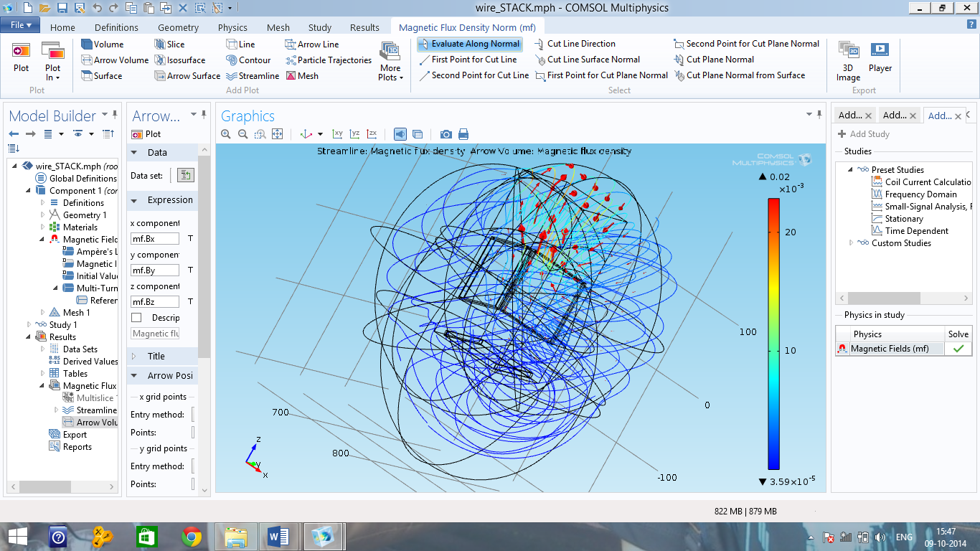This screenshot has width=980, height=551.
Task: Open the Results ribbon tab
Action: click(x=364, y=27)
